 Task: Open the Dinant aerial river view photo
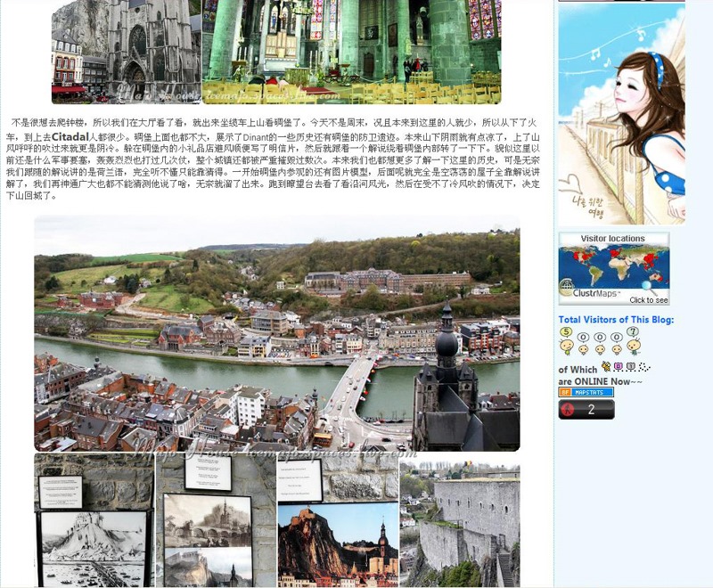point(276,334)
